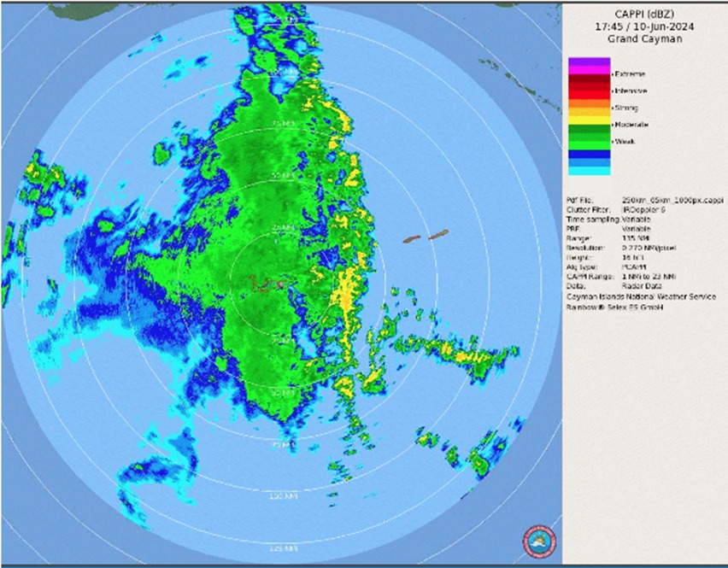
Task: Click the Grand Cayman island outline at radar center
Action: [x=268, y=282]
